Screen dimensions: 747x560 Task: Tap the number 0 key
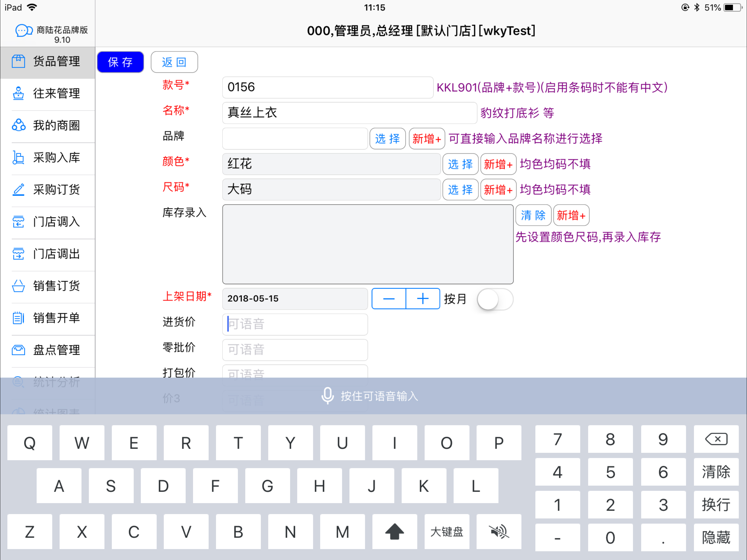point(610,537)
